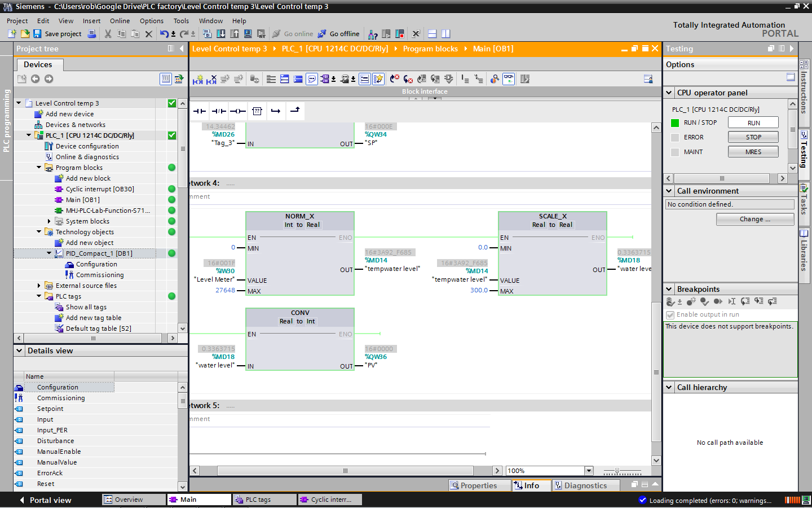Switch to PLC tags taskbar editor
Screen dimensions: 812x508
264,500
